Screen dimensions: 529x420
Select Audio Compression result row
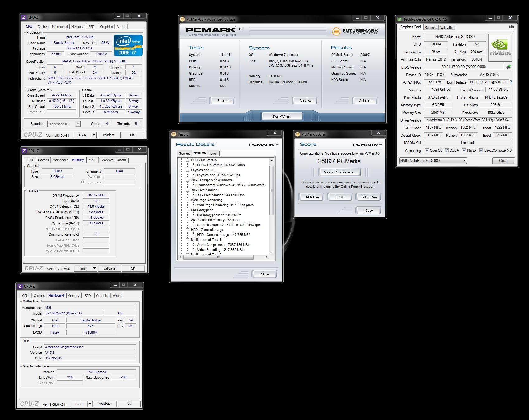[x=223, y=245]
